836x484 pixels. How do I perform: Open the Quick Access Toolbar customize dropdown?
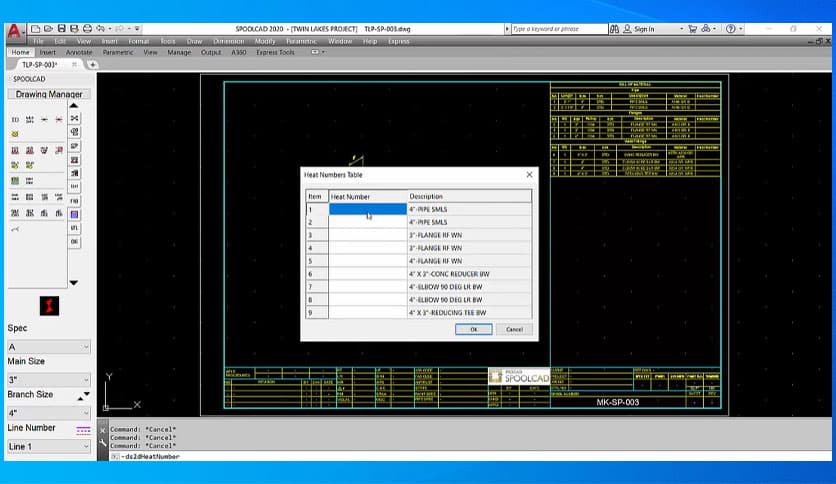coord(137,29)
